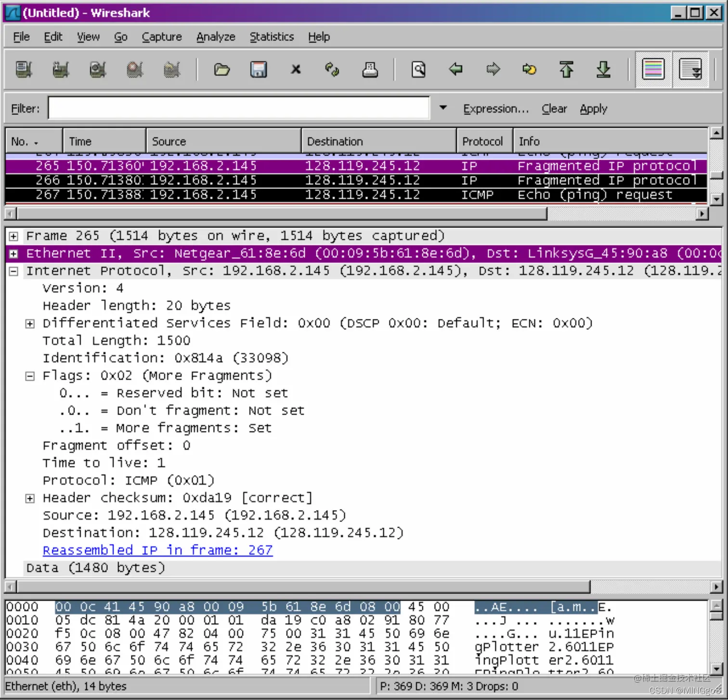Open the filter Expression... dialog
728x700 pixels.
(x=496, y=109)
